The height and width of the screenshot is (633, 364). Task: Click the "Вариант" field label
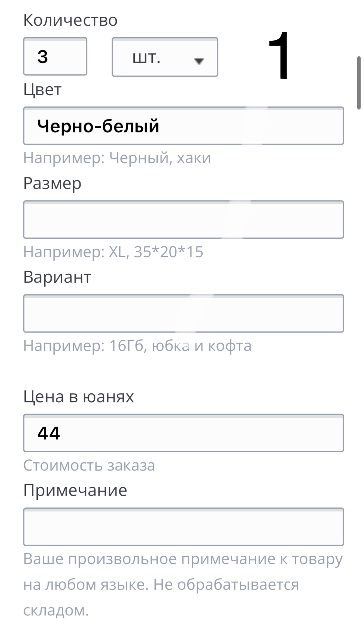point(57,277)
